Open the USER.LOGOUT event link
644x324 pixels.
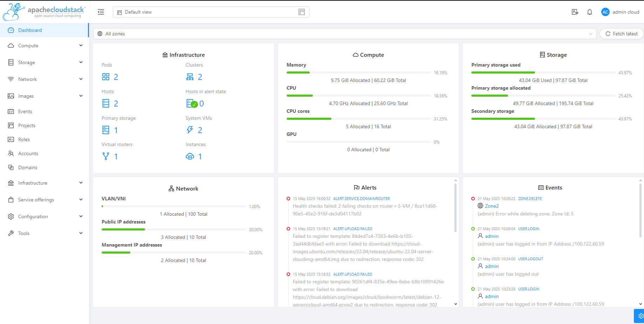530,259
